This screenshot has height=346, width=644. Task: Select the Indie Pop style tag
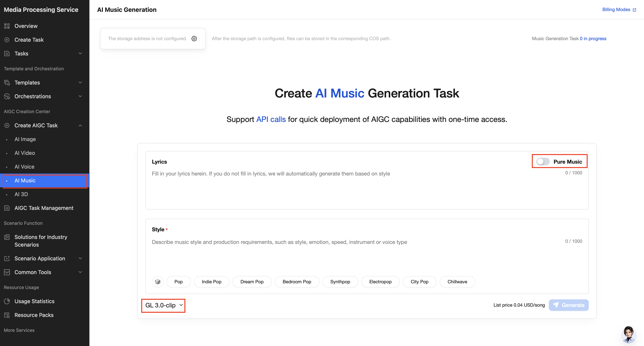tap(212, 282)
